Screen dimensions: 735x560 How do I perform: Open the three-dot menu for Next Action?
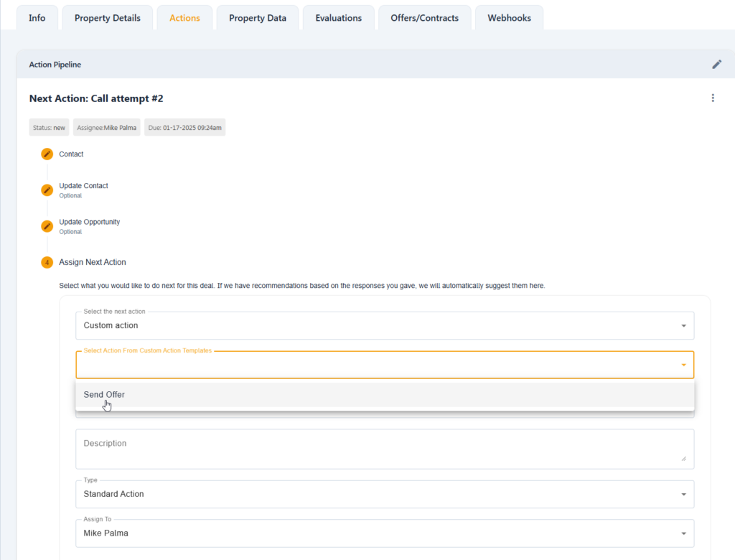pyautogui.click(x=713, y=98)
